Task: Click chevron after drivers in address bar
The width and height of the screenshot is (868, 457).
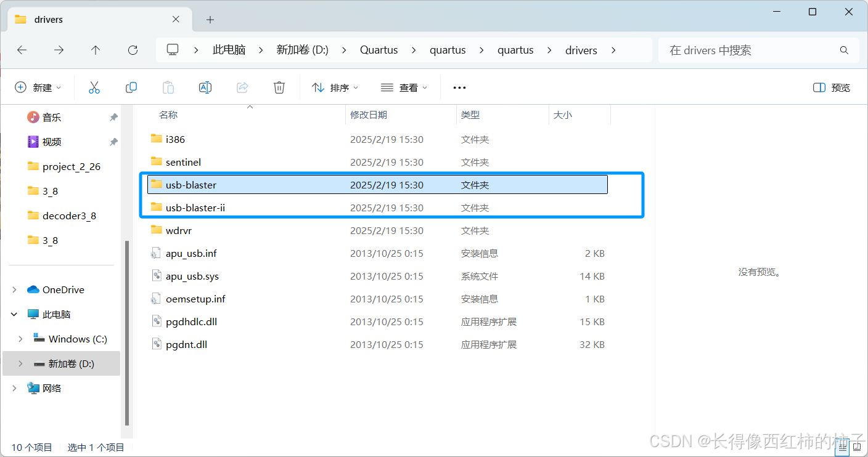Action: tap(613, 50)
